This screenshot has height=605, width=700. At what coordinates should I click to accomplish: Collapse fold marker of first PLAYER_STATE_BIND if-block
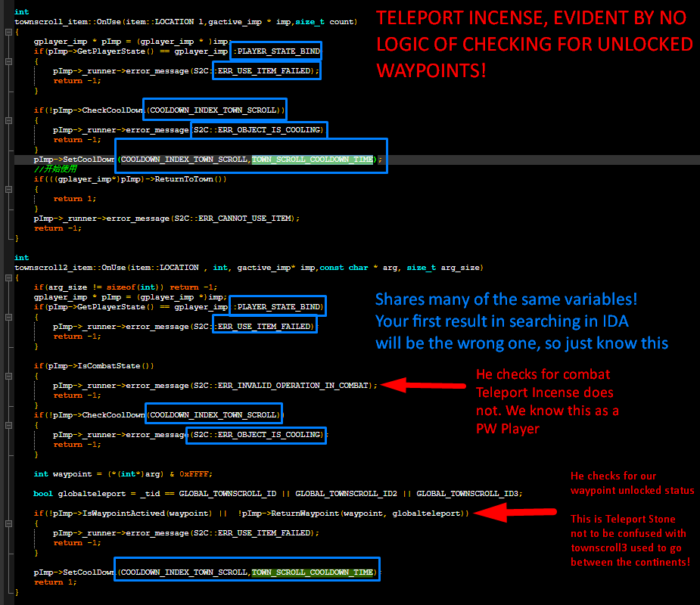(8, 61)
